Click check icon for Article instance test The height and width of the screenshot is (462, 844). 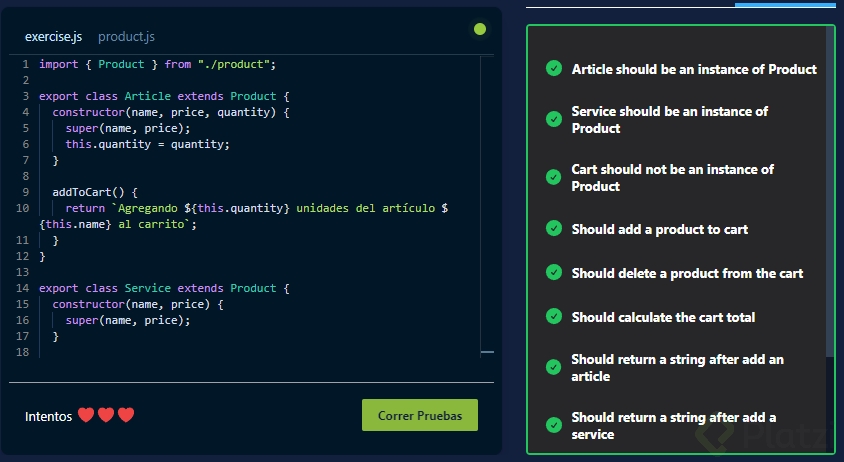click(554, 69)
